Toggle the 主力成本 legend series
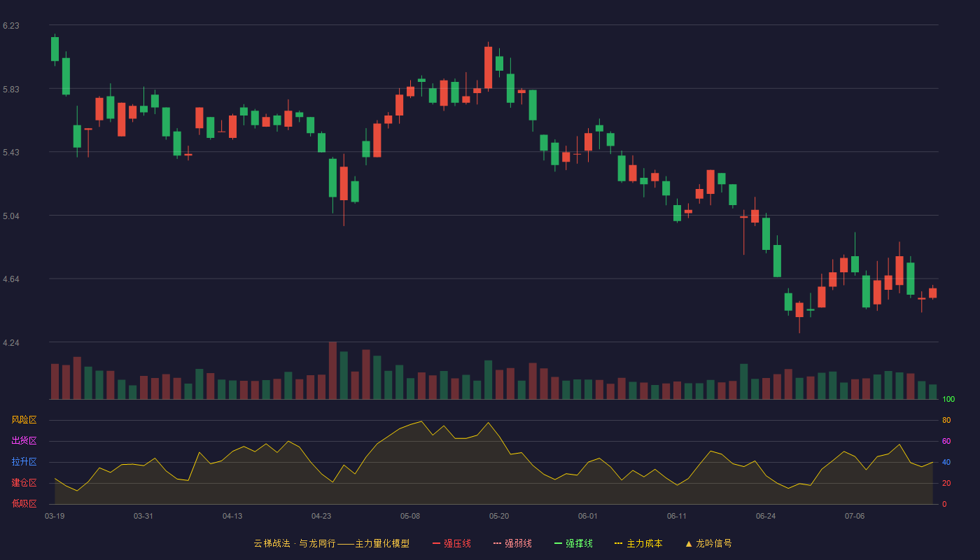This screenshot has width=980, height=560. pyautogui.click(x=638, y=543)
